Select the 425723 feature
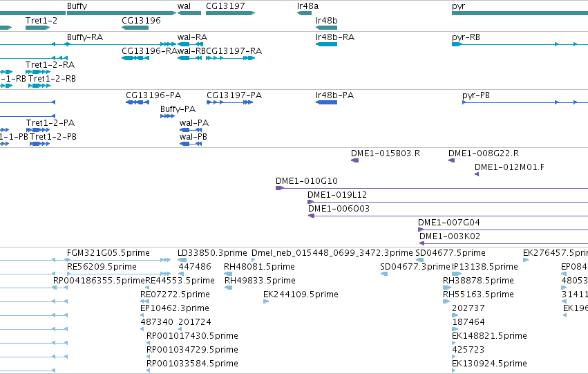588x374 pixels. coord(454,357)
